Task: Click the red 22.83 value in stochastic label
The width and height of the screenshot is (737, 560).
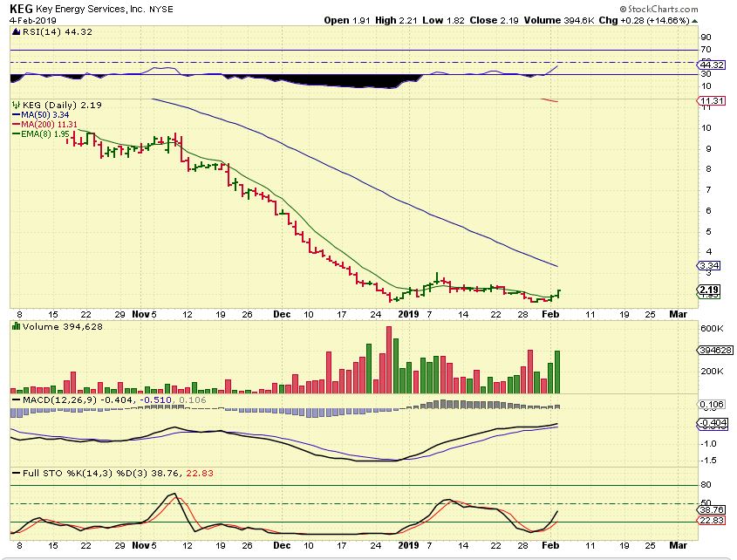Action: [x=200, y=473]
